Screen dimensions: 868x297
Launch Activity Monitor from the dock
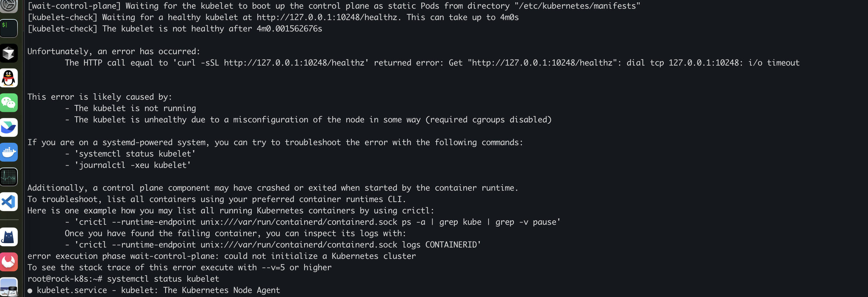pyautogui.click(x=9, y=177)
